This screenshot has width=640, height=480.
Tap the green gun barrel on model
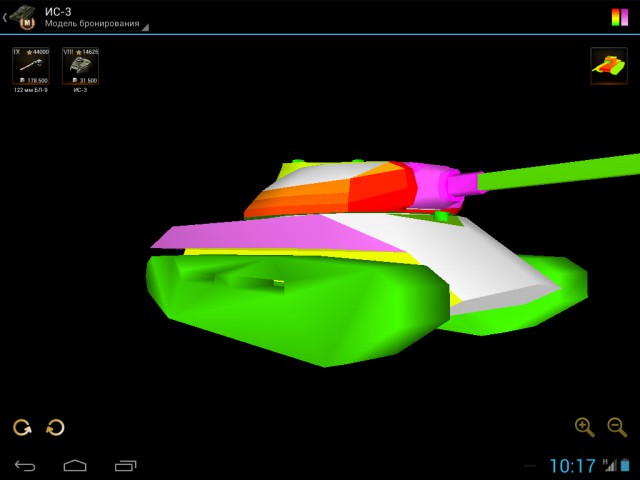click(x=559, y=171)
